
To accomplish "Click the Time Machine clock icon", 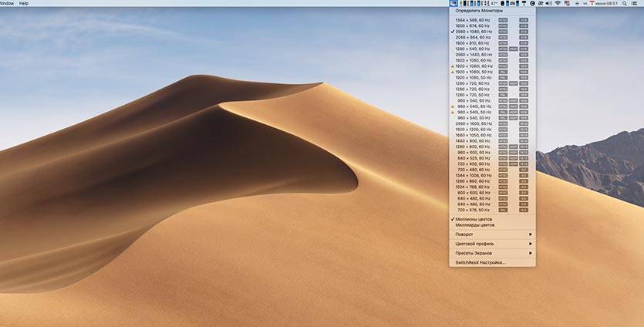I will click(532, 4).
